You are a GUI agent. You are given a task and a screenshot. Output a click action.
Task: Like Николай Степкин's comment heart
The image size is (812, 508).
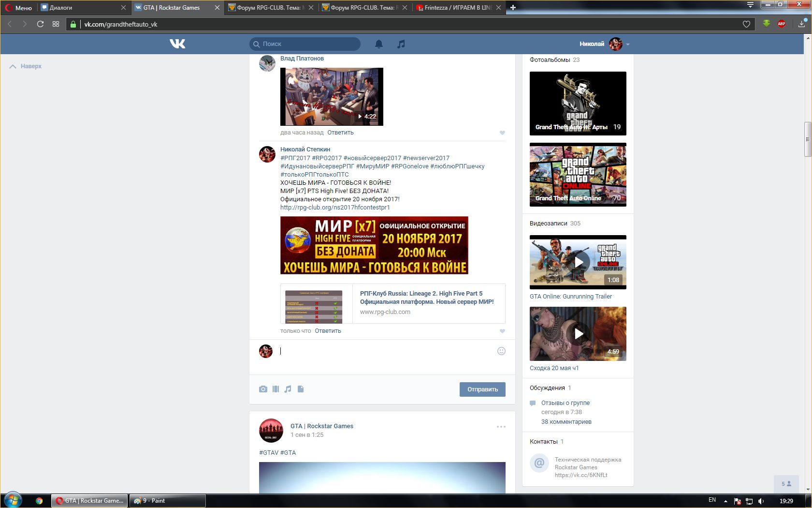click(502, 331)
